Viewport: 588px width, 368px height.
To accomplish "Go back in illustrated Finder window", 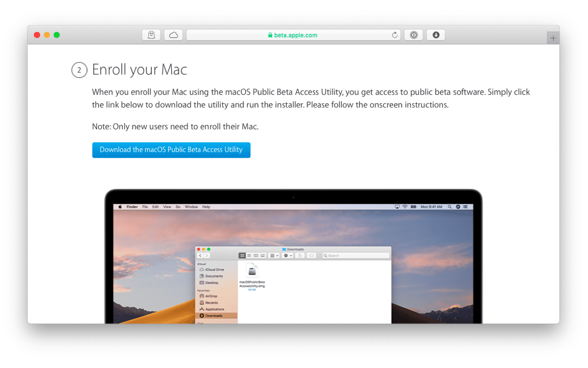I will click(200, 256).
